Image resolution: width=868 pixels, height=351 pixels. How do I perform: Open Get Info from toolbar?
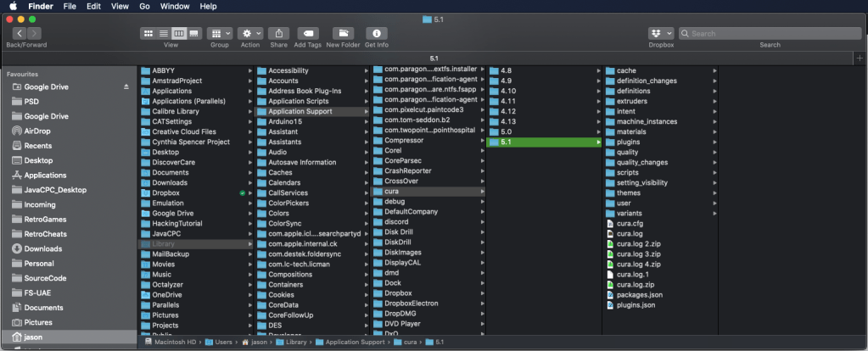pyautogui.click(x=376, y=33)
